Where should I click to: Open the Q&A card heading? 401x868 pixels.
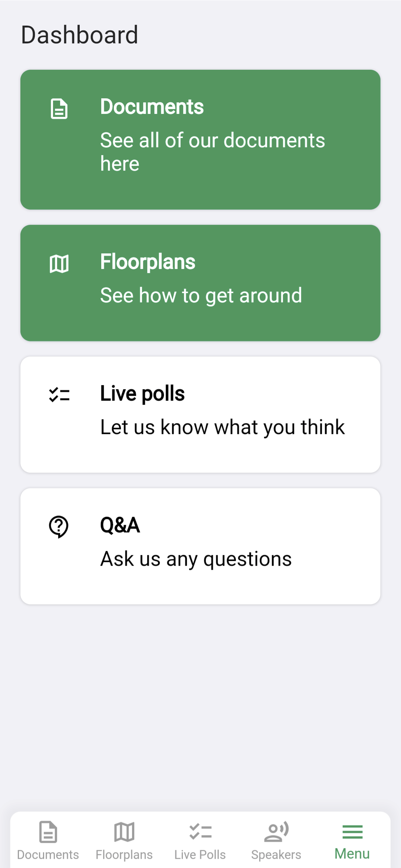pos(120,525)
